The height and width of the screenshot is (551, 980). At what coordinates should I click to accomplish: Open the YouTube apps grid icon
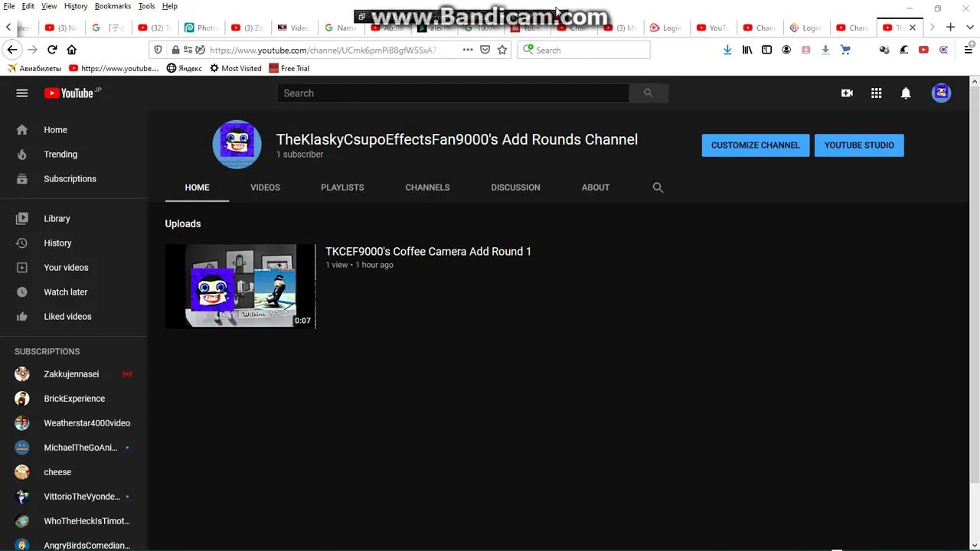(x=877, y=93)
